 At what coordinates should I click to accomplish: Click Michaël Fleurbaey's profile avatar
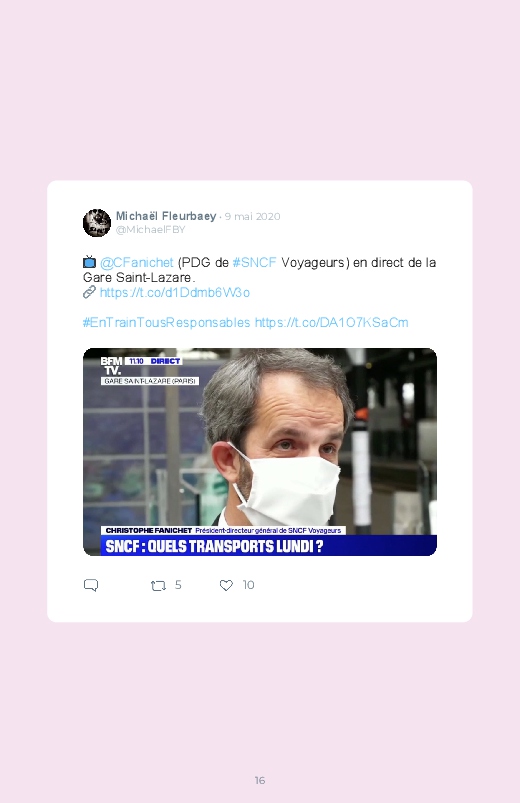tap(97, 223)
